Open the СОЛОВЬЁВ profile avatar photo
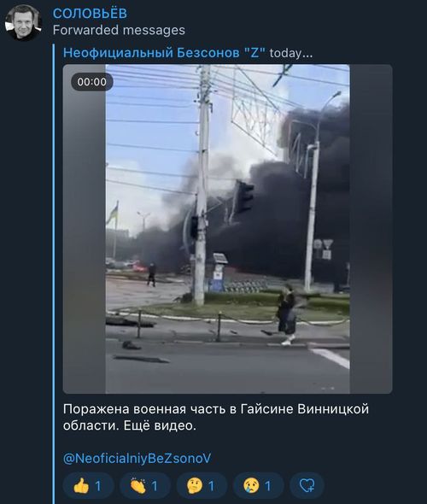The width and height of the screenshot is (427, 504). tap(23, 22)
